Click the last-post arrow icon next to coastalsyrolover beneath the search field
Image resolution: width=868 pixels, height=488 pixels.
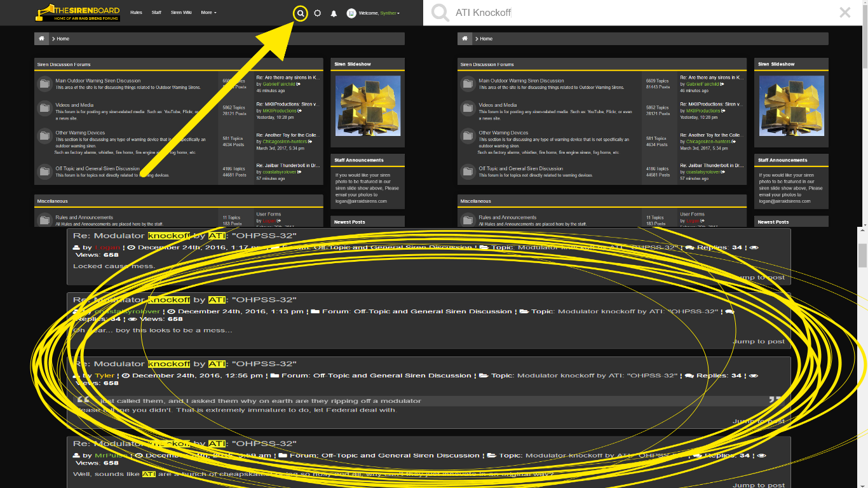click(723, 172)
